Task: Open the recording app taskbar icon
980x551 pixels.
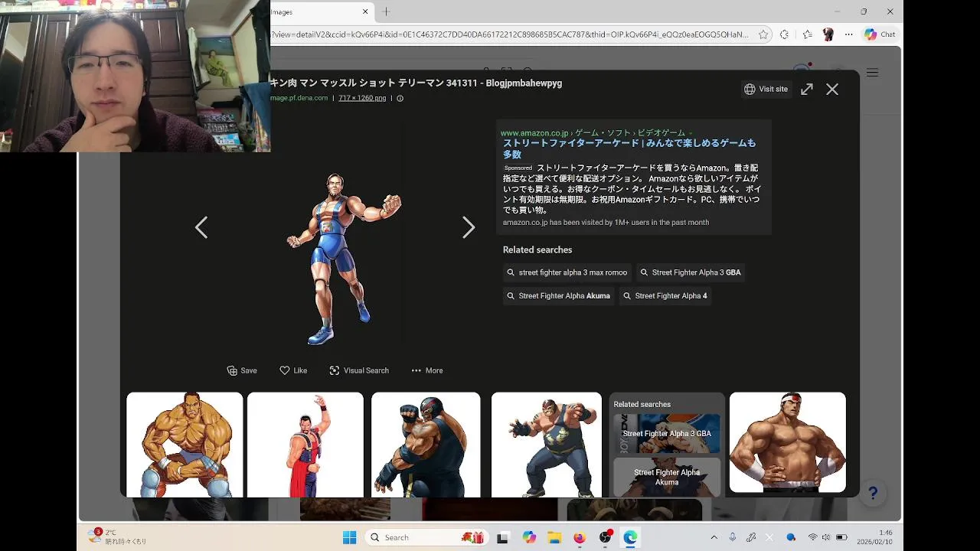Action: click(605, 537)
